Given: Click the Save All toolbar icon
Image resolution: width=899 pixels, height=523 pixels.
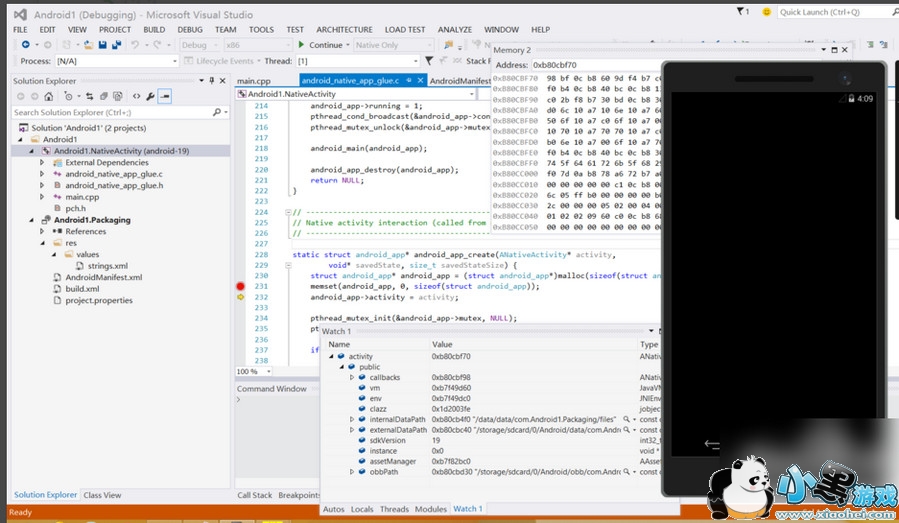Looking at the screenshot, I should point(117,45).
